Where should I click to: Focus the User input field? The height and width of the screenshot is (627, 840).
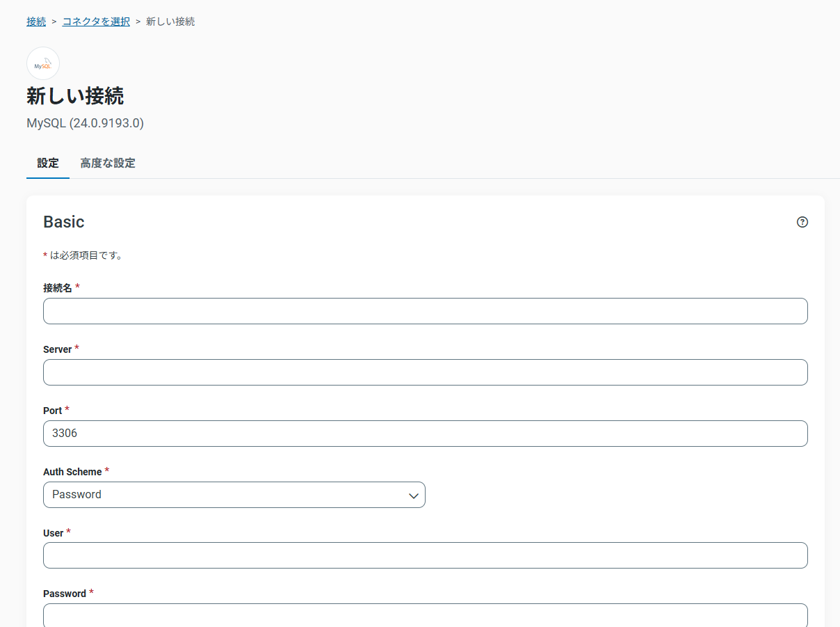coord(426,555)
